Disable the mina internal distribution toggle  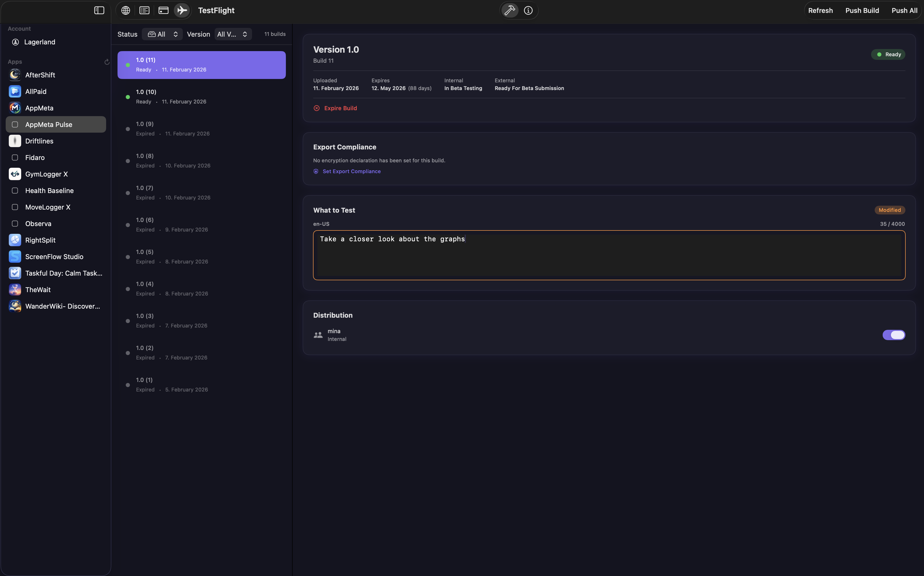(x=894, y=335)
